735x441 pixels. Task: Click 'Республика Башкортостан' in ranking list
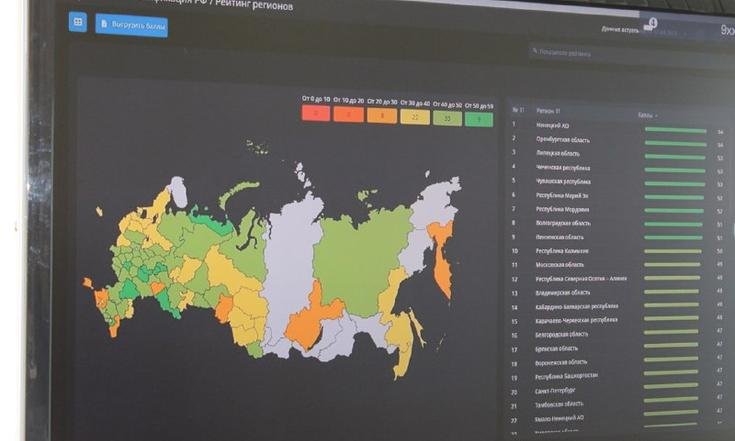coord(568,376)
